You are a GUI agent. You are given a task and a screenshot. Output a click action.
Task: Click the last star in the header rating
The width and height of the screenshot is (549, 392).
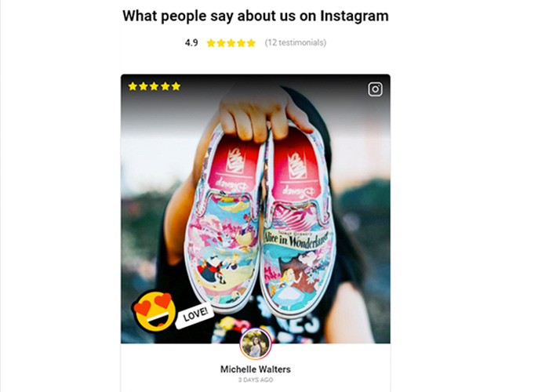251,42
